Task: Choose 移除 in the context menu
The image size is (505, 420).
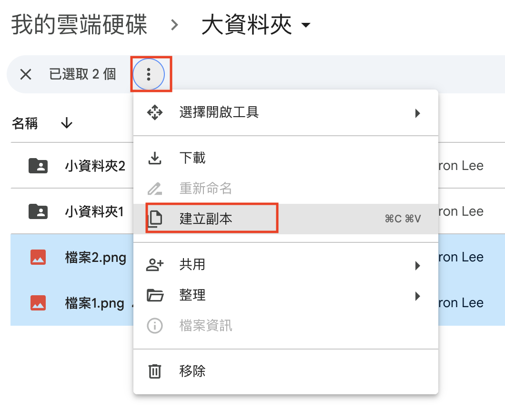Action: click(x=192, y=371)
